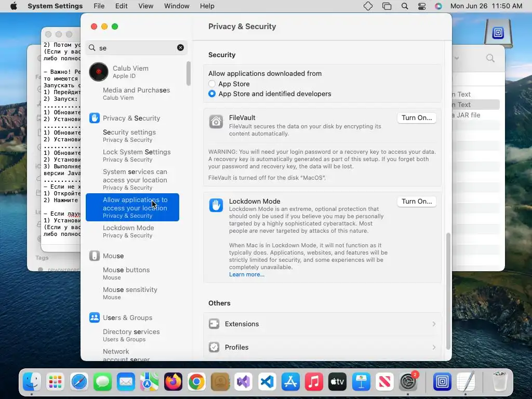Clear the search field text
Viewport: 532px width, 399px height.
click(x=180, y=48)
